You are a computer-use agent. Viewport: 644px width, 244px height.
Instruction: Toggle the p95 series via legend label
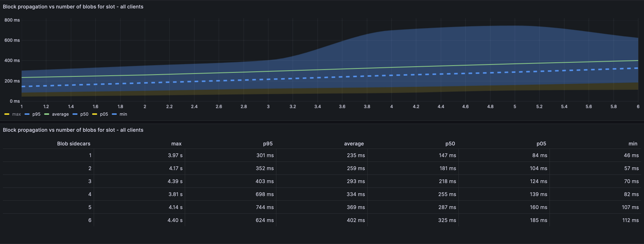point(36,114)
